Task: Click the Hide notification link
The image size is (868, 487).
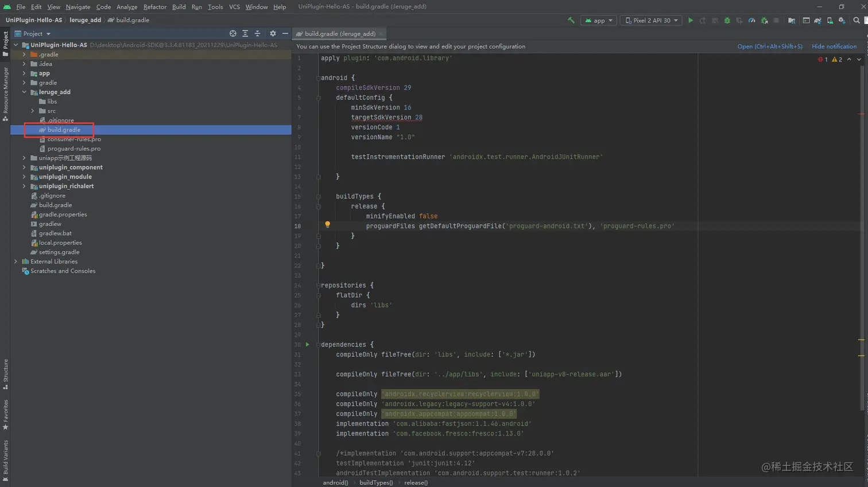Action: coord(834,46)
